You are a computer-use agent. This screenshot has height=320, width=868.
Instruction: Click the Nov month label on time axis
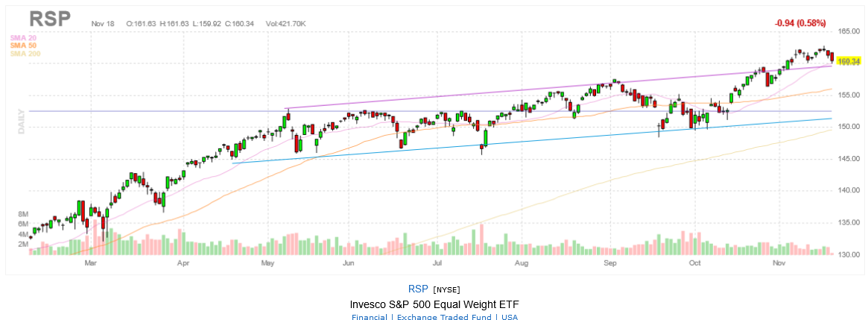coord(779,263)
